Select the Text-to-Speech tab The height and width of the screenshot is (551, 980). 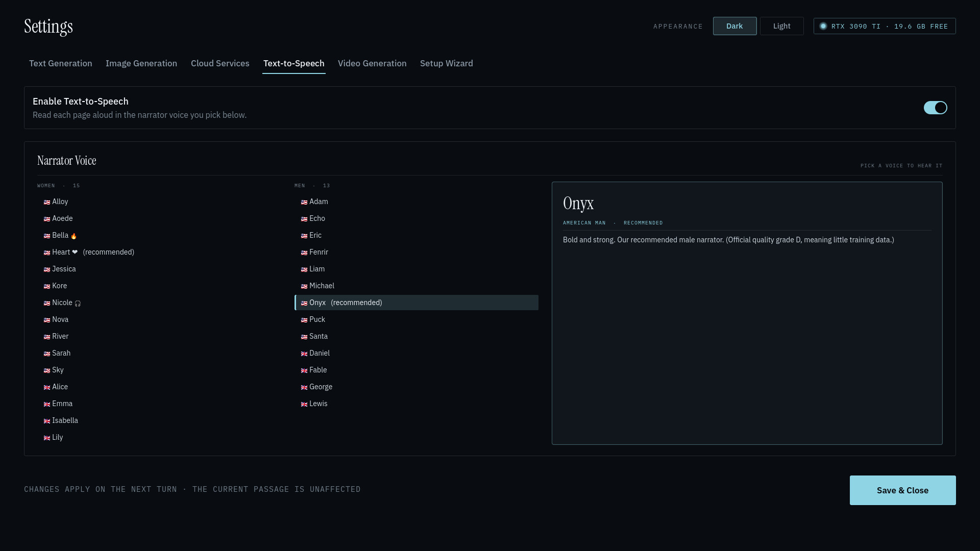(x=294, y=63)
